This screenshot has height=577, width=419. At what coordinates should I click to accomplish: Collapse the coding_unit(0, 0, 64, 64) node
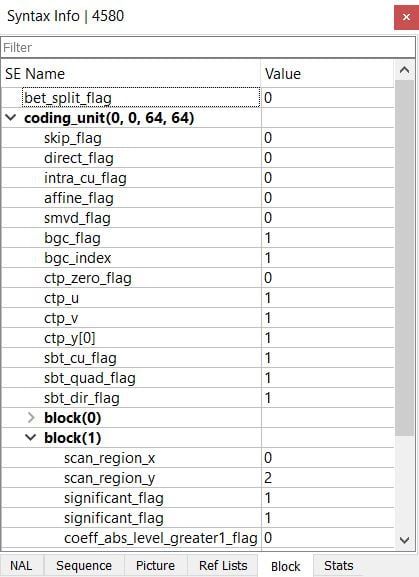pyautogui.click(x=11, y=118)
